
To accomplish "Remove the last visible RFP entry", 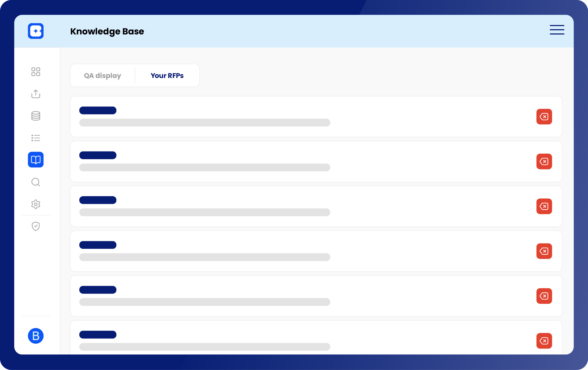I will point(544,341).
